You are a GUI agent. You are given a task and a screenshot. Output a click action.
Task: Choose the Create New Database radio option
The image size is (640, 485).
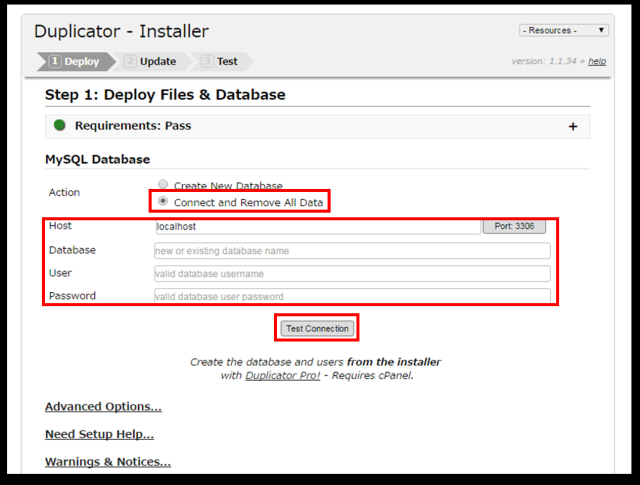click(x=163, y=184)
